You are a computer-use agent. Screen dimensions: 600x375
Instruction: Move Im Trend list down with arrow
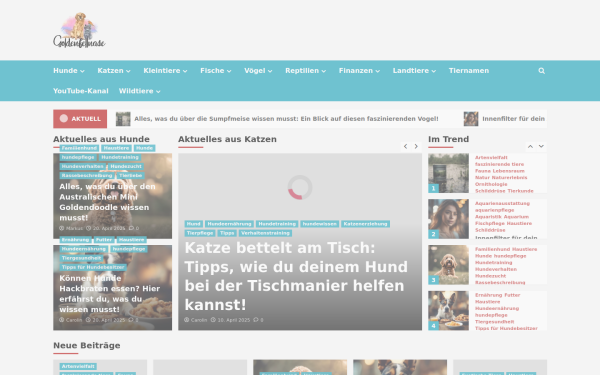541,147
